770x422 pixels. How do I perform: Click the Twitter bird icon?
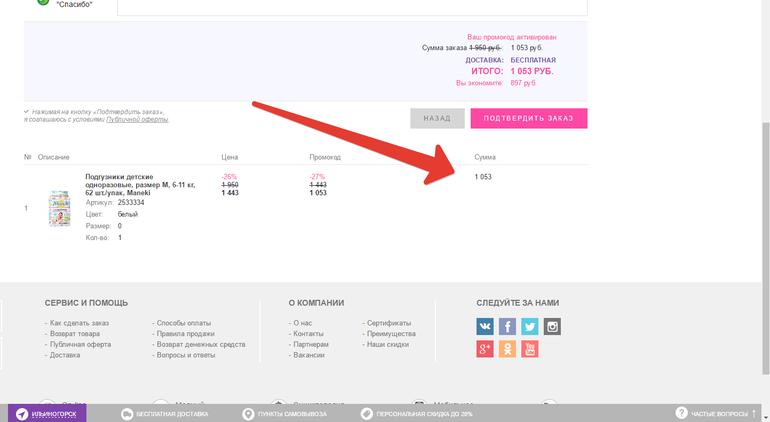[529, 326]
